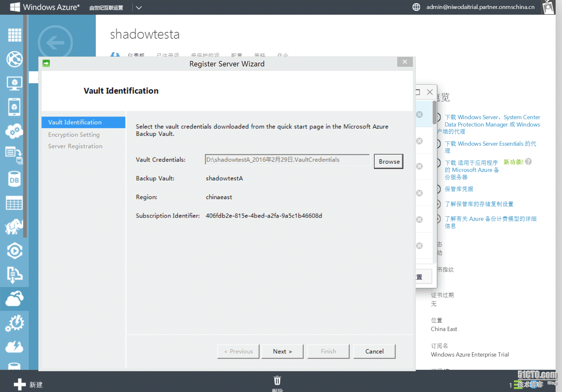Click the China East location text

[444, 329]
